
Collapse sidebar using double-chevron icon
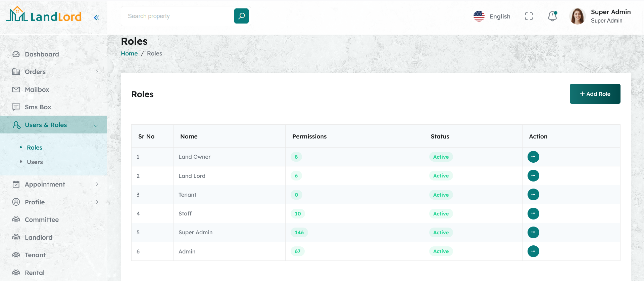97,18
